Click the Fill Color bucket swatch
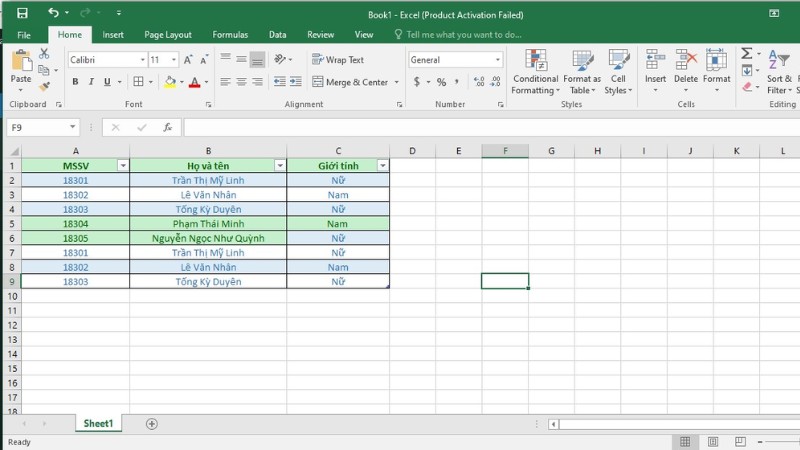 (x=170, y=82)
